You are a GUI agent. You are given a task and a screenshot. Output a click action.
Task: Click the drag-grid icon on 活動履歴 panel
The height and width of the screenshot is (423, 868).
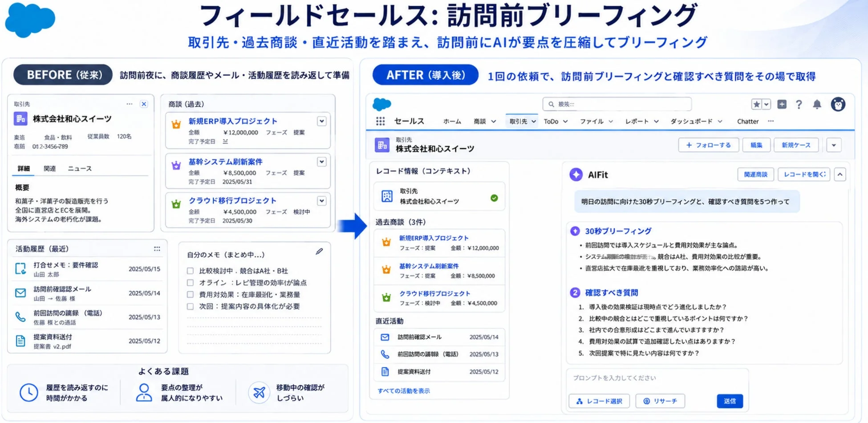[157, 249]
